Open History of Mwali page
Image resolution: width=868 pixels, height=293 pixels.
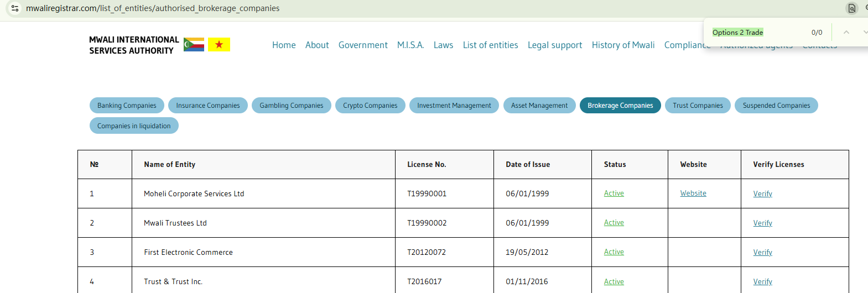[623, 45]
